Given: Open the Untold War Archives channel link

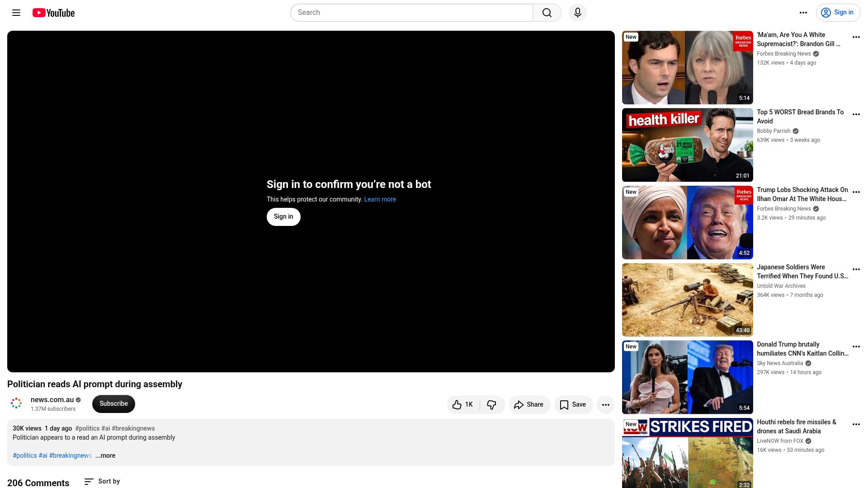Looking at the screenshot, I should pos(781,286).
